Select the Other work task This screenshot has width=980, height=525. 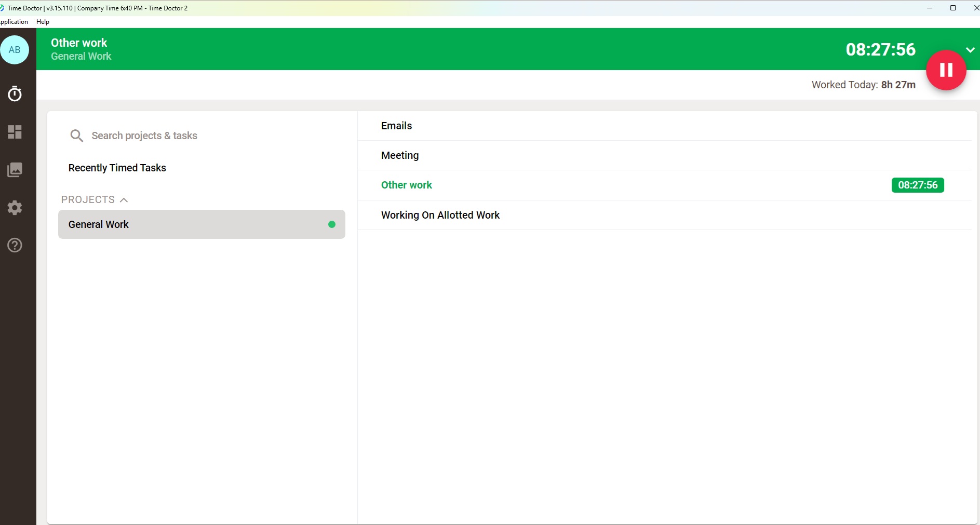[665, 185]
